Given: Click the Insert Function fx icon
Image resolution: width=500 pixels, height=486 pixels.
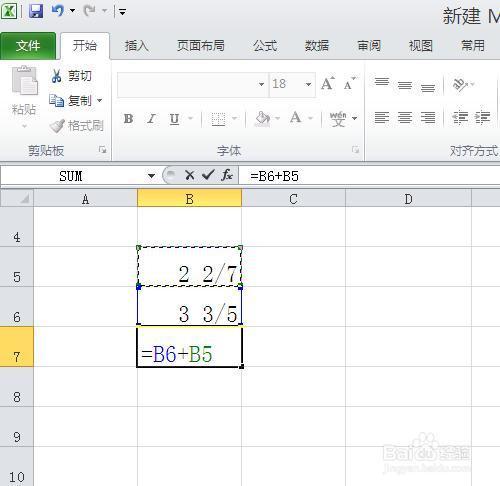Looking at the screenshot, I should (x=227, y=175).
